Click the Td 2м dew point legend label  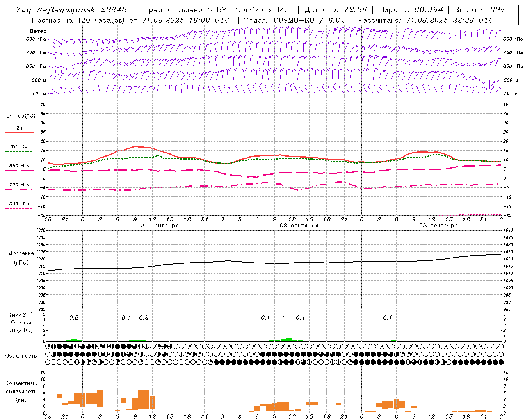coord(19,147)
